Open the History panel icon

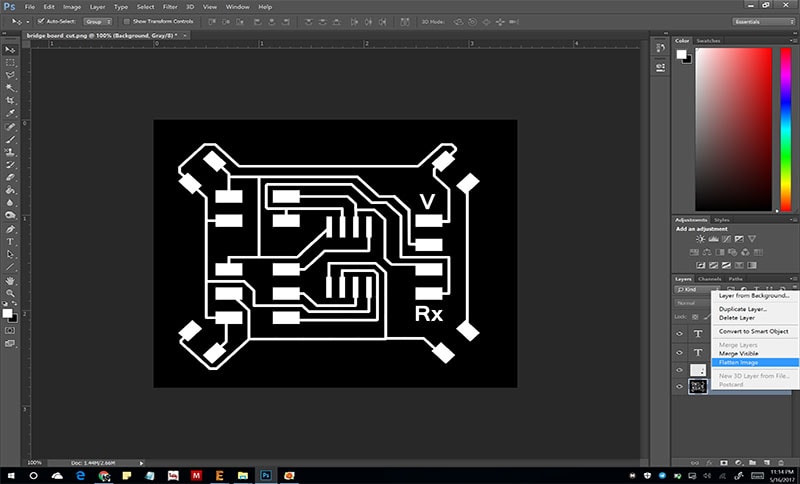click(x=661, y=48)
